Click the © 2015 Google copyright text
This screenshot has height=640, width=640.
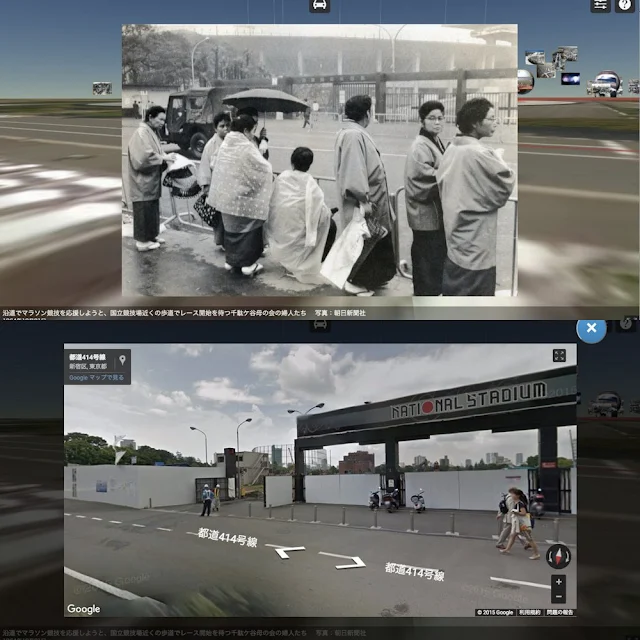(495, 612)
